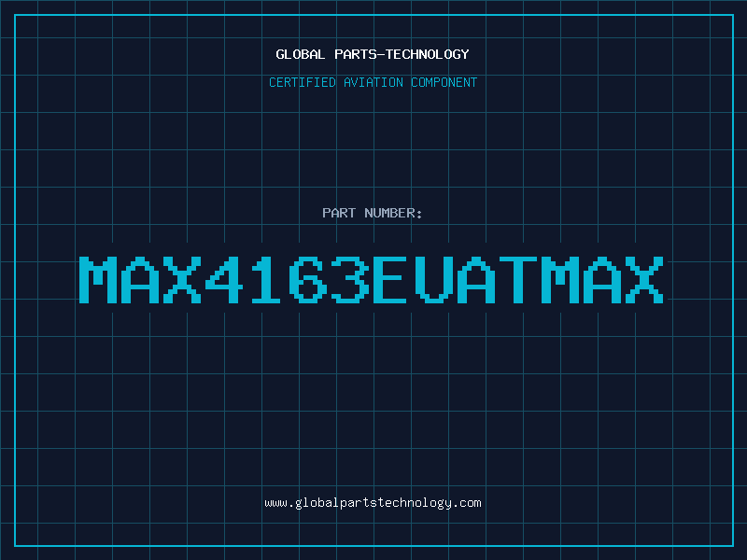Open the www.globalpartstechnology.com link

click(373, 503)
